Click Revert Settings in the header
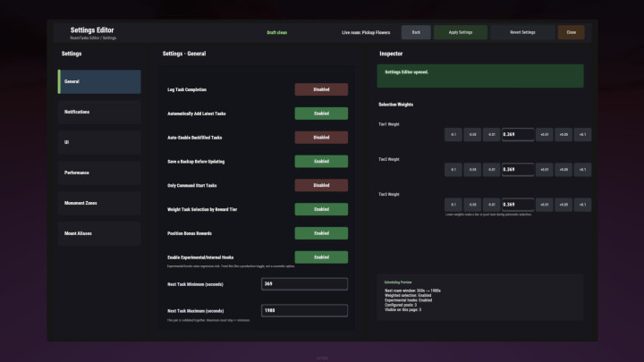644x362 pixels. pyautogui.click(x=522, y=32)
